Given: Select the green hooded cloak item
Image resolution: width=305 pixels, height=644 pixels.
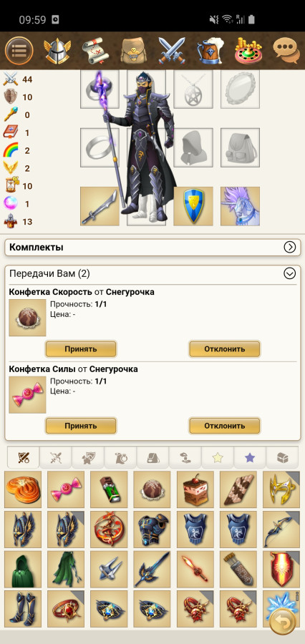Looking at the screenshot, I should pos(23,570).
